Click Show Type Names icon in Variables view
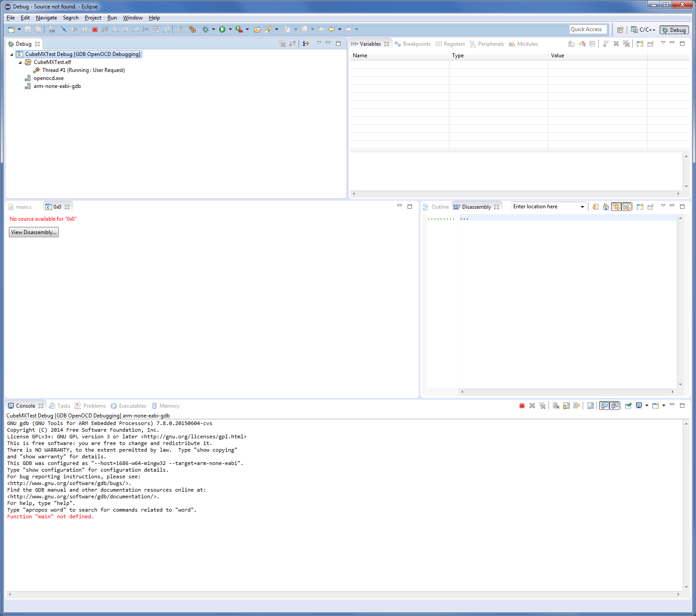This screenshot has height=616, width=696. pyautogui.click(x=572, y=44)
